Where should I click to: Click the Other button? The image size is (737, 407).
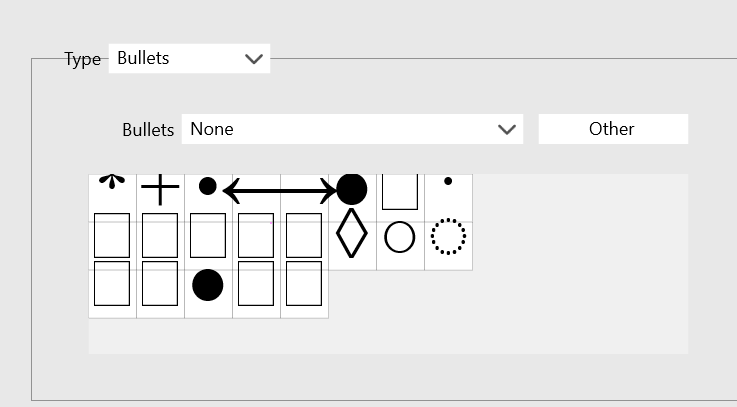click(612, 129)
